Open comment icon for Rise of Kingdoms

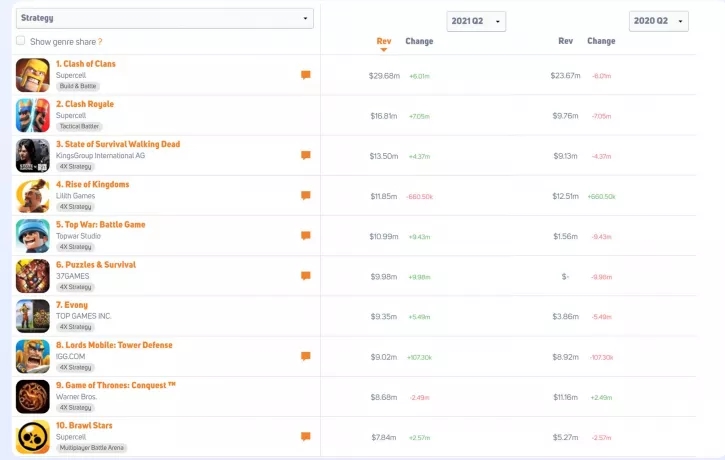(306, 196)
